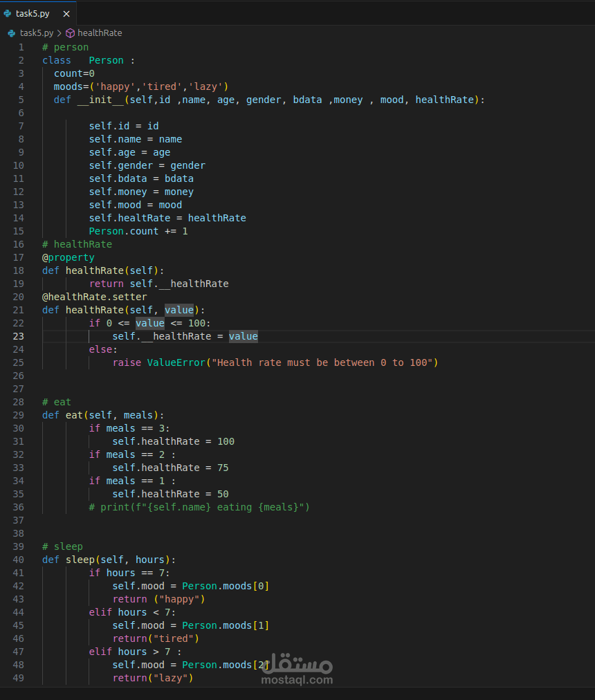Viewport: 595px width, 700px height.
Task: Click "self.bdata = bdata" line
Action: point(141,178)
